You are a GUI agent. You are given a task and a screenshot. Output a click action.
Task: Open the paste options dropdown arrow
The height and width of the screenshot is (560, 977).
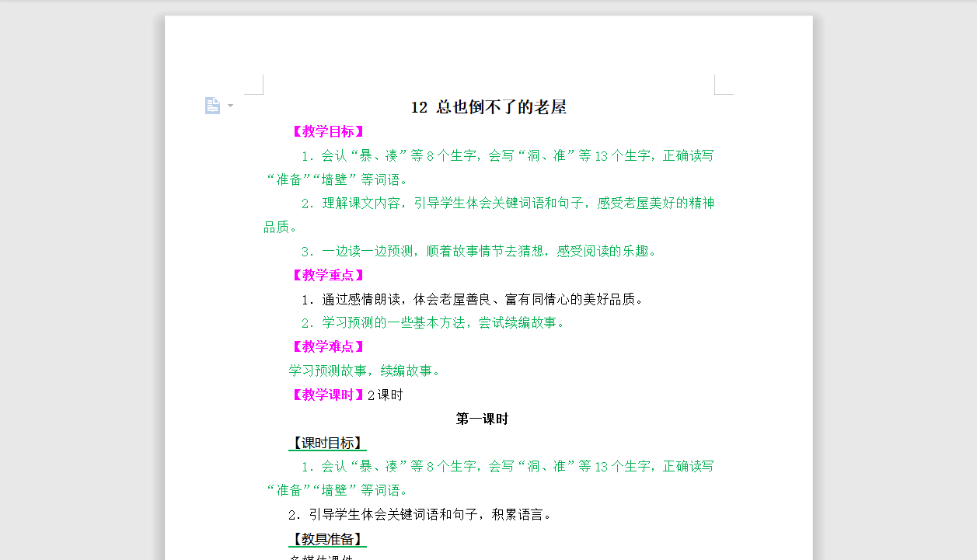pyautogui.click(x=229, y=106)
